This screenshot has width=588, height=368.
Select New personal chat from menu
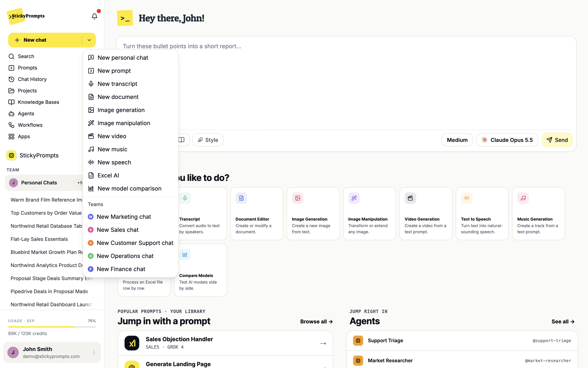130,58
